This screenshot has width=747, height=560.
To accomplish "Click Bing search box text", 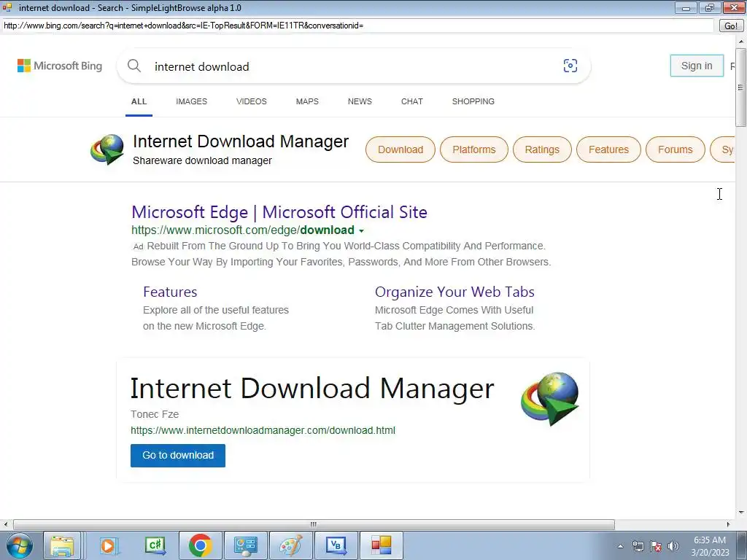I will [201, 66].
